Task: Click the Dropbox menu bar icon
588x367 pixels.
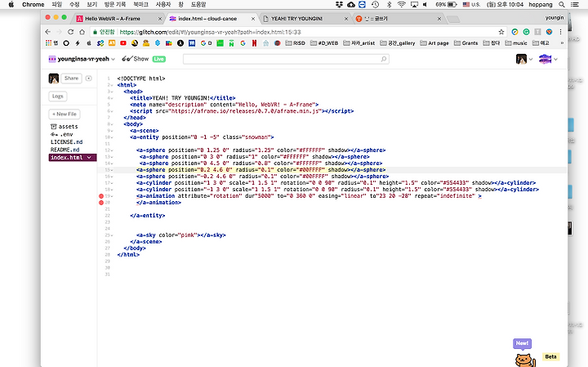Action: pyautogui.click(x=339, y=5)
